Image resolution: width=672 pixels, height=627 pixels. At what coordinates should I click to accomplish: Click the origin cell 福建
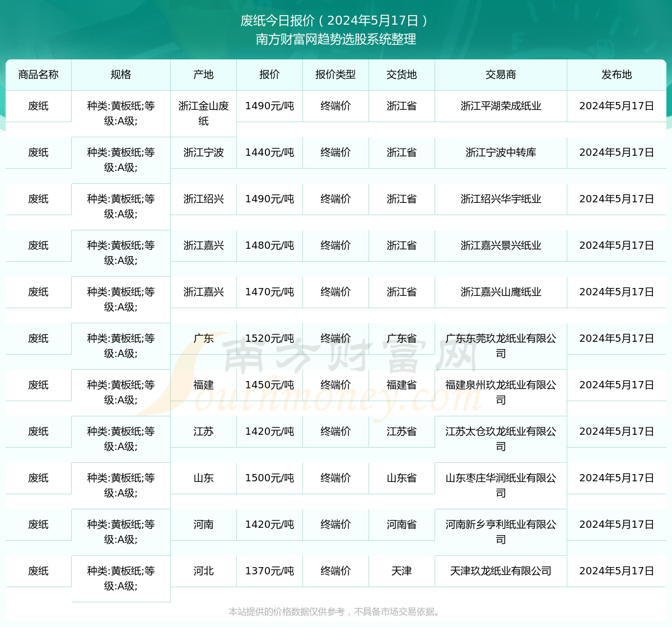pos(203,385)
